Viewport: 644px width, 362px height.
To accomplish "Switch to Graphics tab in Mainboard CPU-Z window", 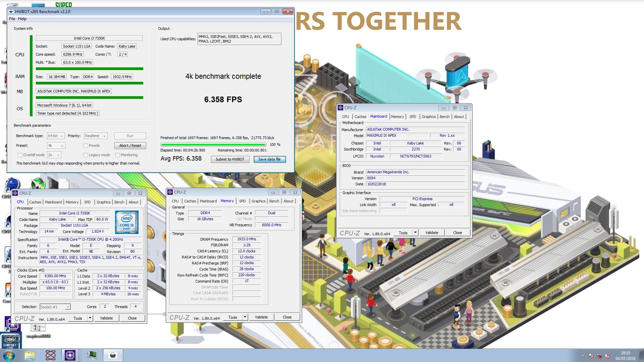I will pyautogui.click(x=429, y=117).
